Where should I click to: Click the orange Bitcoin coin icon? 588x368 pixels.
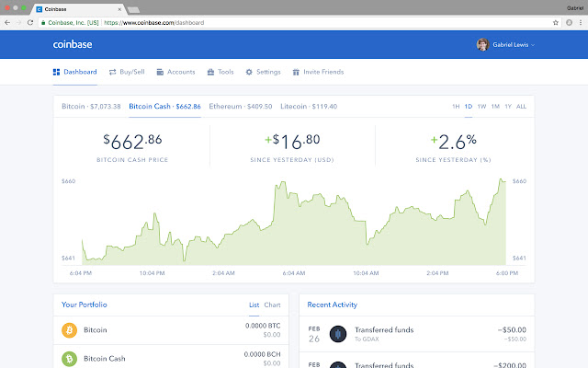(x=70, y=330)
